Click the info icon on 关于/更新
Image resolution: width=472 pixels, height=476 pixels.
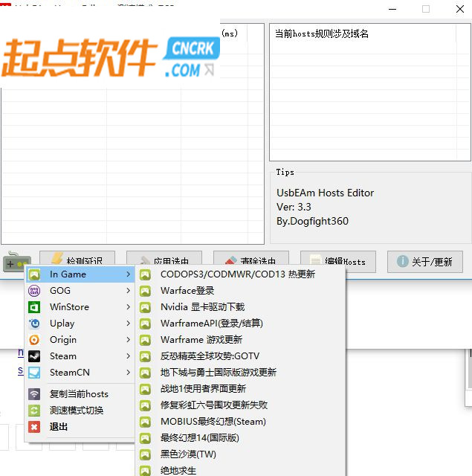pos(403,261)
